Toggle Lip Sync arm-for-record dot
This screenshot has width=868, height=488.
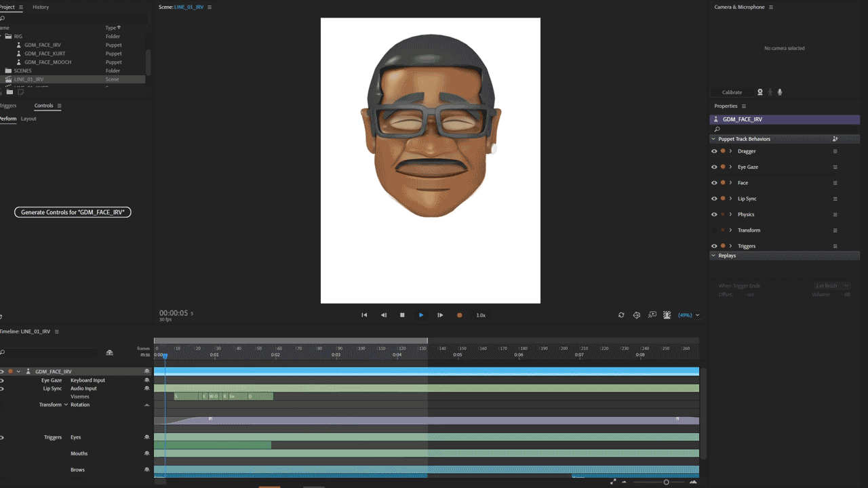(723, 199)
